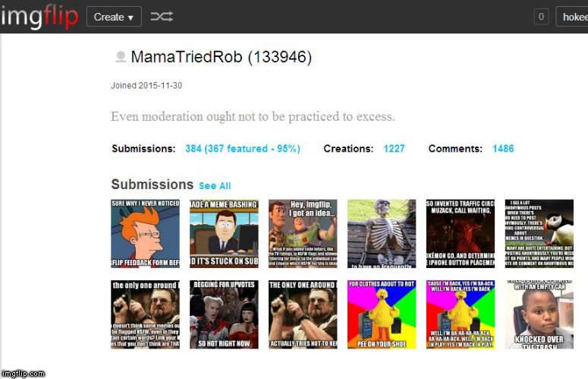Open the 'Knocked Over The Trash' kid meme

[539, 314]
